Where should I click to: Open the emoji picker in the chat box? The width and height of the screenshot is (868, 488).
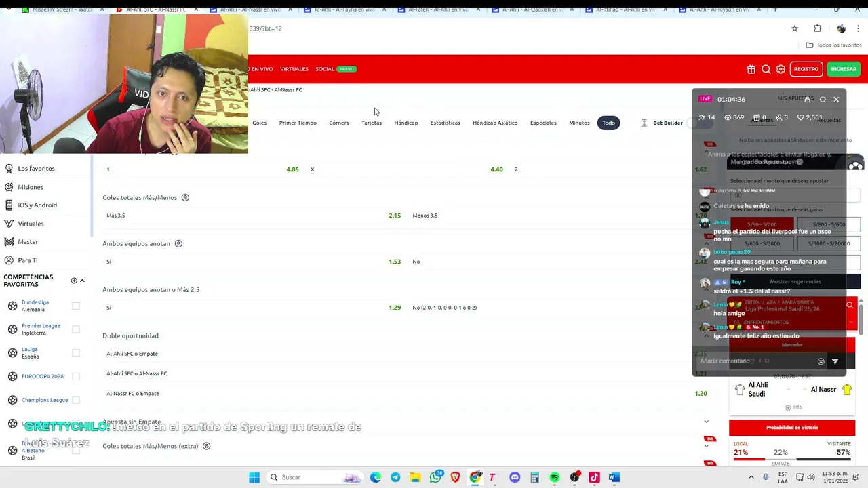pyautogui.click(x=821, y=361)
